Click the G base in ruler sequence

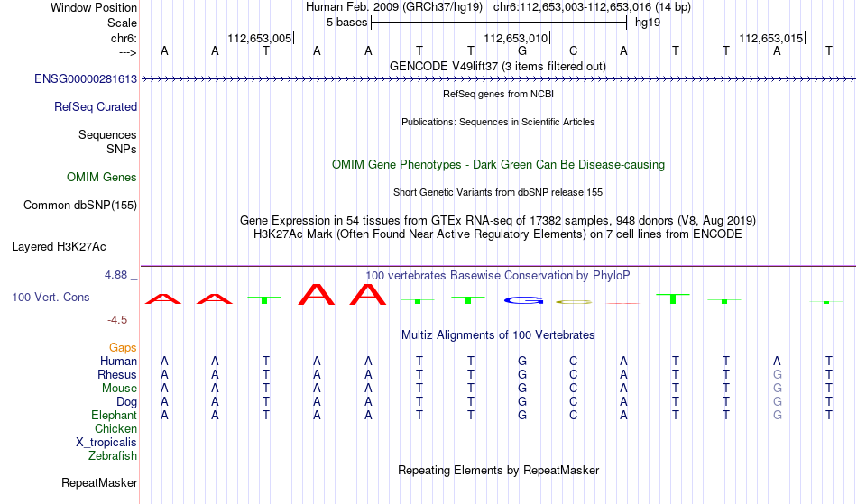(x=522, y=51)
